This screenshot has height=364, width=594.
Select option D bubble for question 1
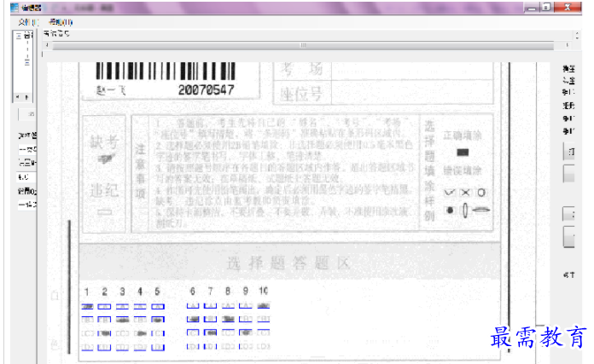(88, 347)
